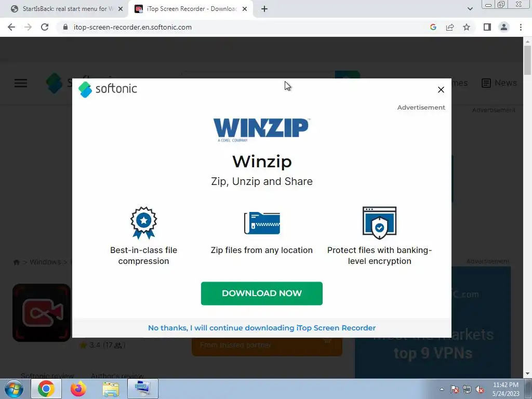Viewport: 532px width, 399px height.
Task: Close the StartIsBack tab
Action: pyautogui.click(x=121, y=9)
